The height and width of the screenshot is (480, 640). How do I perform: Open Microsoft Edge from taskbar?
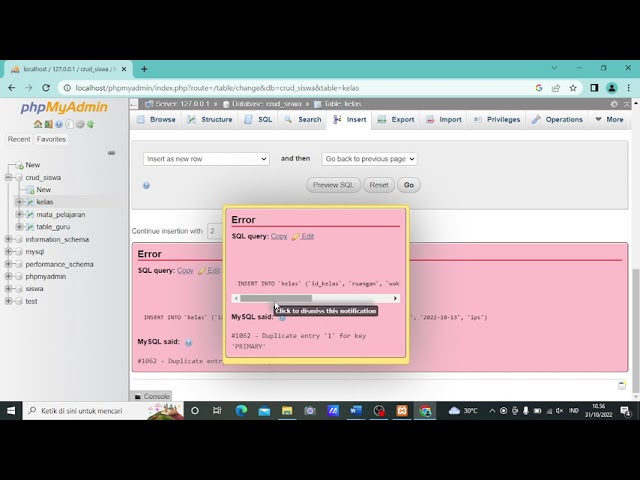point(241,411)
